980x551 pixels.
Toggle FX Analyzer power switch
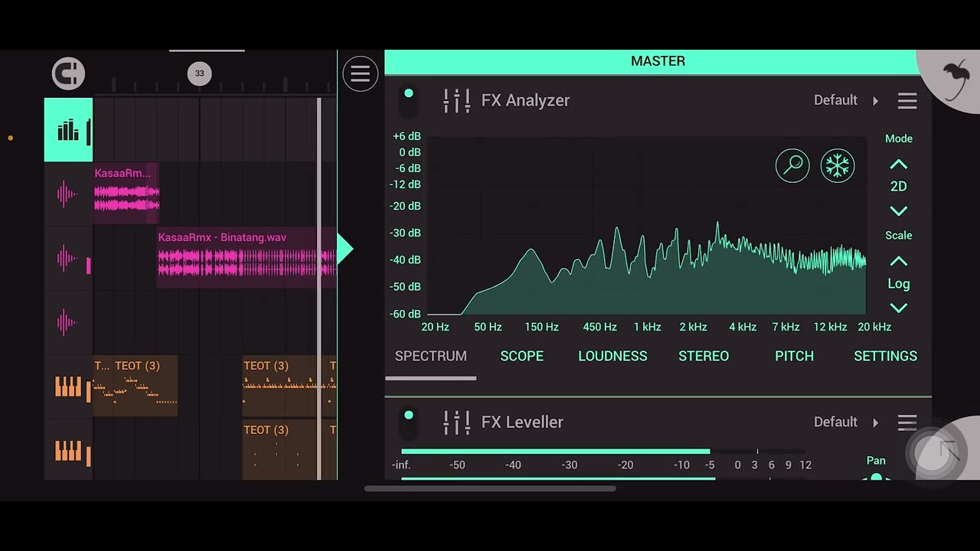pos(409,101)
